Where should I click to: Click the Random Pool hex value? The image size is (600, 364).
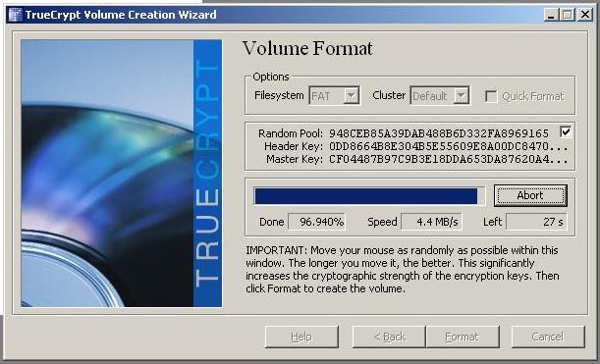pos(439,133)
